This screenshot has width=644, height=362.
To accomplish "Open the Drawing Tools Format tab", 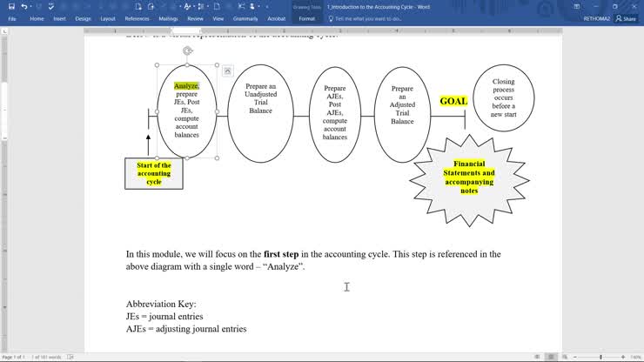I will pos(307,19).
